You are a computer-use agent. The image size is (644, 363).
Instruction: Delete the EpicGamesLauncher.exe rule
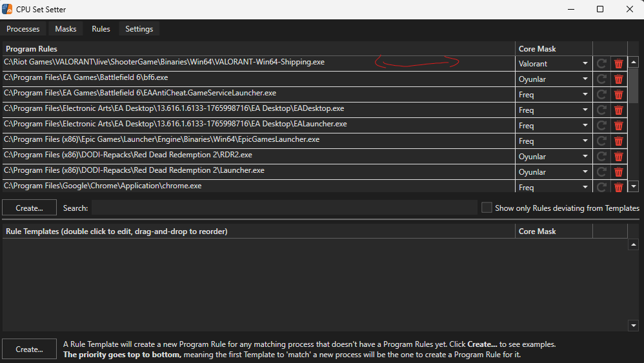(619, 141)
